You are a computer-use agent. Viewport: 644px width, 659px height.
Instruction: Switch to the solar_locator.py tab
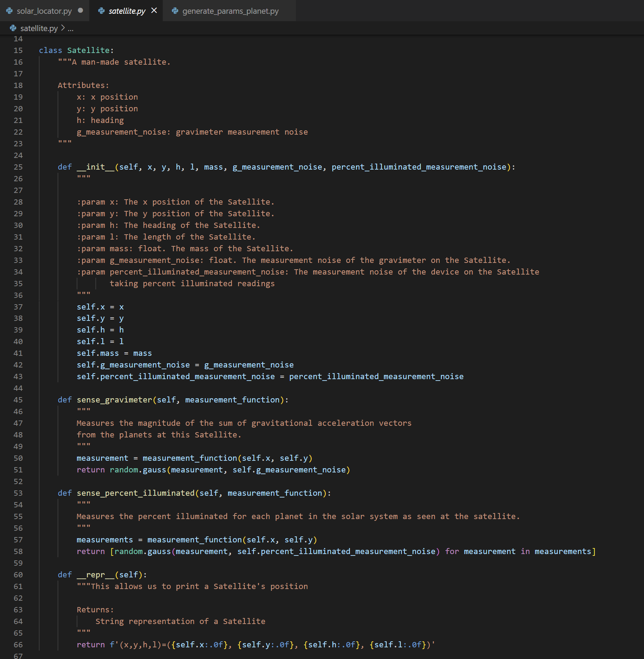(44, 11)
